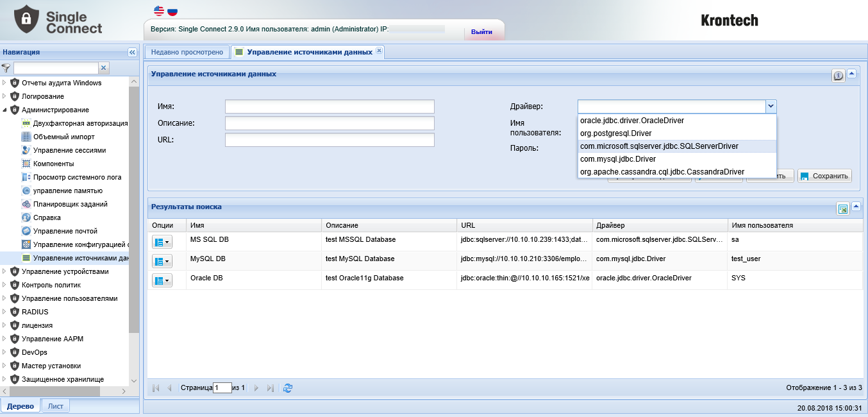Click the test_user cell
868x417 pixels.
795,259
